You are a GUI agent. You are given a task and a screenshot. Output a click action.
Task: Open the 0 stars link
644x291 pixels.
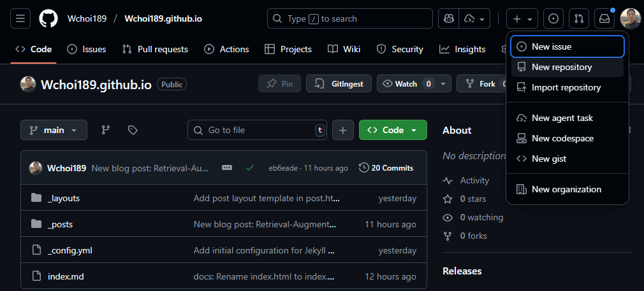pyautogui.click(x=465, y=199)
